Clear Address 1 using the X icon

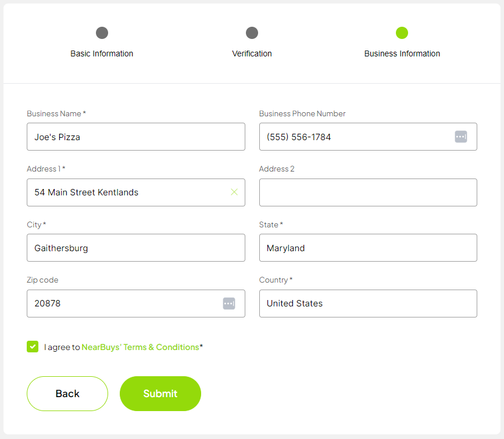pos(234,192)
